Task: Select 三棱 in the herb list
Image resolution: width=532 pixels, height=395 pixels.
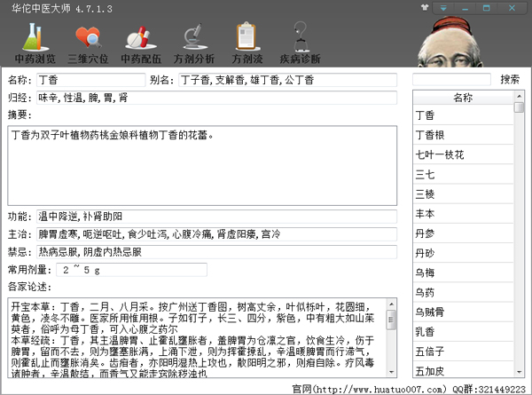Action: click(463, 194)
